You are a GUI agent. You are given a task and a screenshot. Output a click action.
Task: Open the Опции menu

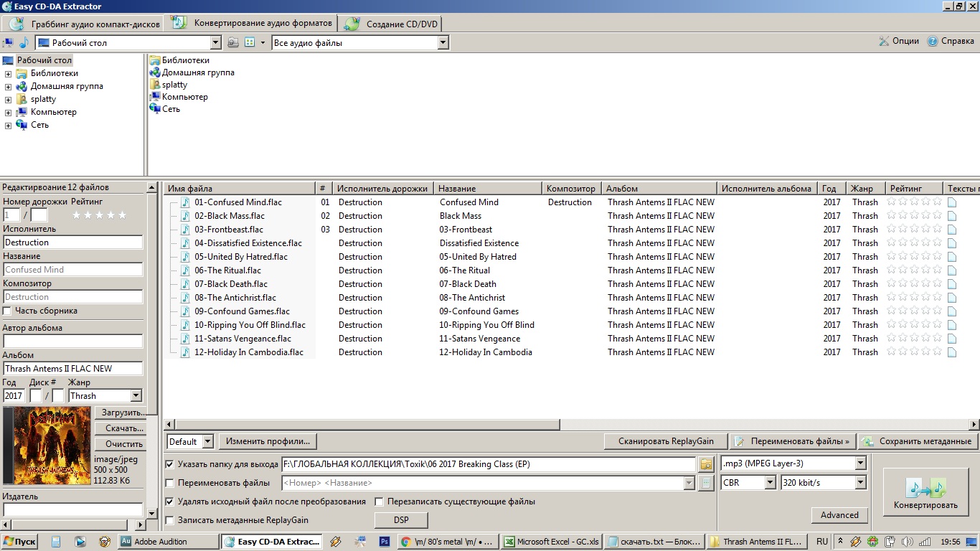point(899,42)
